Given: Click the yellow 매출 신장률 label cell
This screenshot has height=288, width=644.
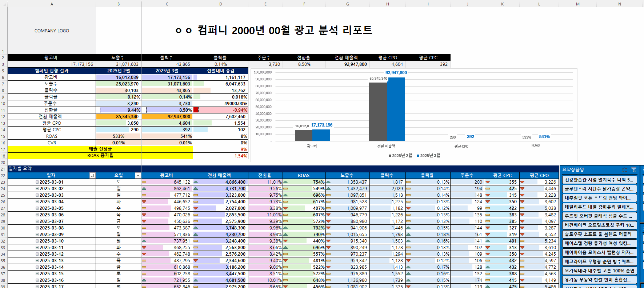Looking at the screenshot, I should tap(100, 149).
